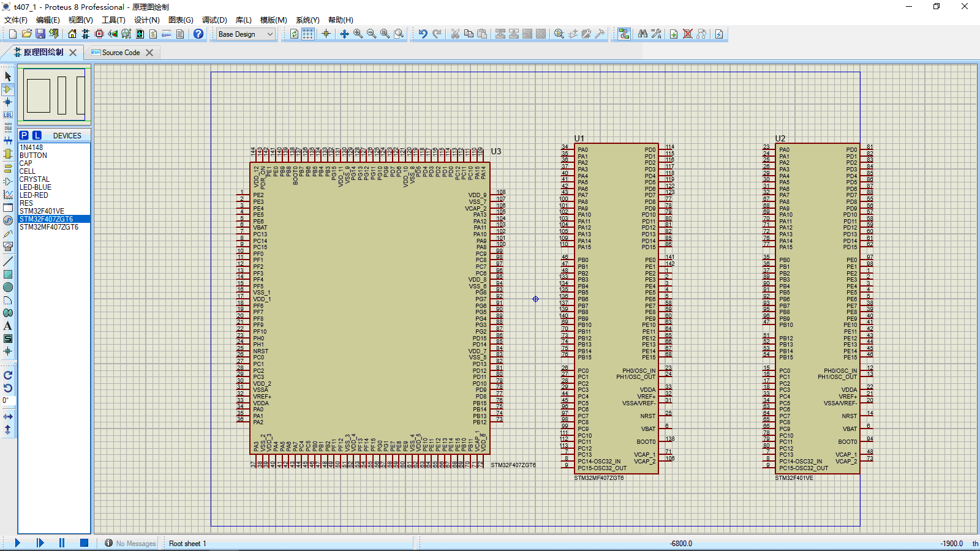Select the Component Mode tool

click(x=8, y=89)
